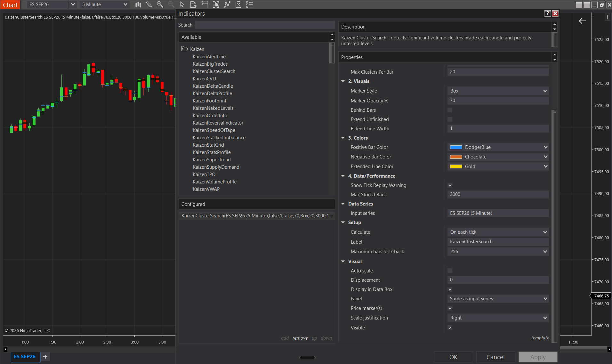Click chart horizontal scrollbar left arrow
Screen dimensions: 612x364
point(5,349)
